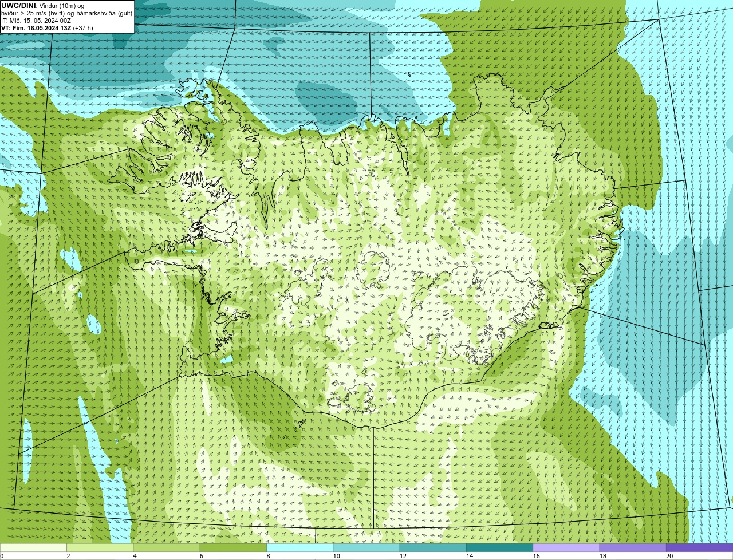Click the dark green 6–8 m/s scale swatch
This screenshot has width=733, height=560.
click(x=233, y=548)
